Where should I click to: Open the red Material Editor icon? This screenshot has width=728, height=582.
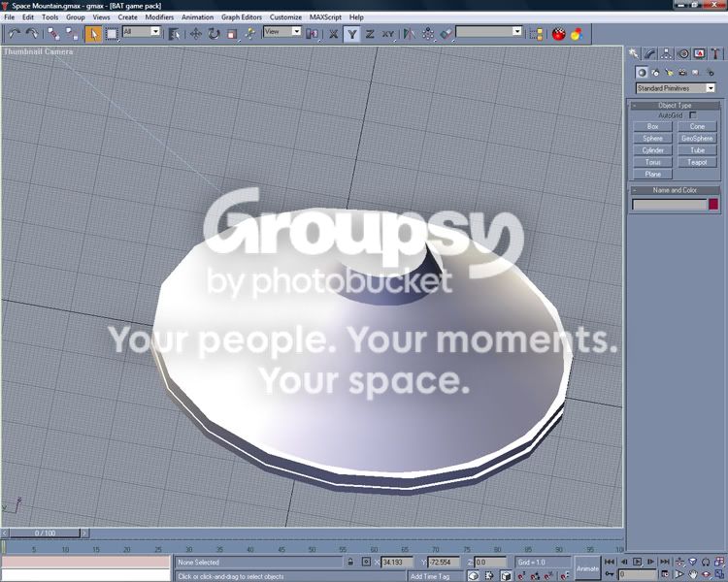coord(558,34)
